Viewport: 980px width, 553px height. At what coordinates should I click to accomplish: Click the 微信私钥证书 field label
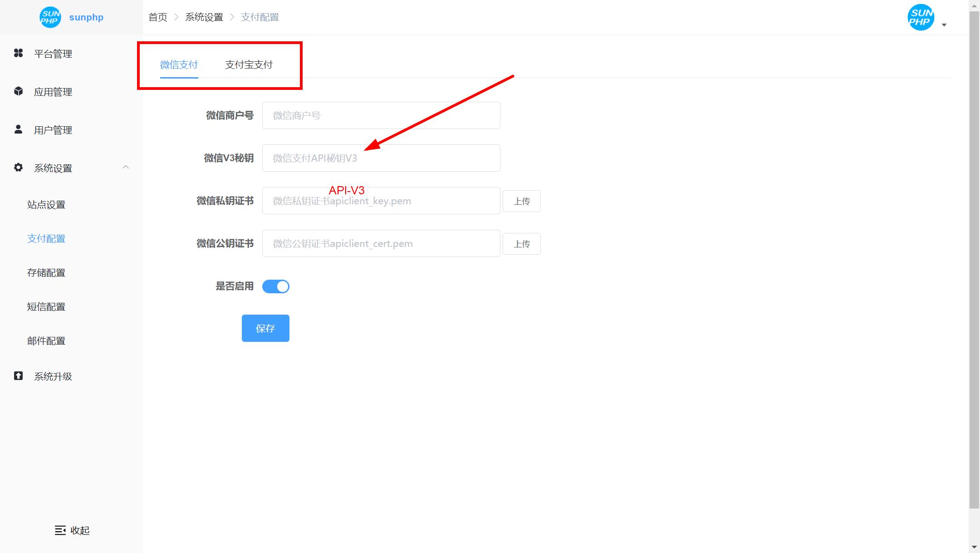click(x=225, y=201)
